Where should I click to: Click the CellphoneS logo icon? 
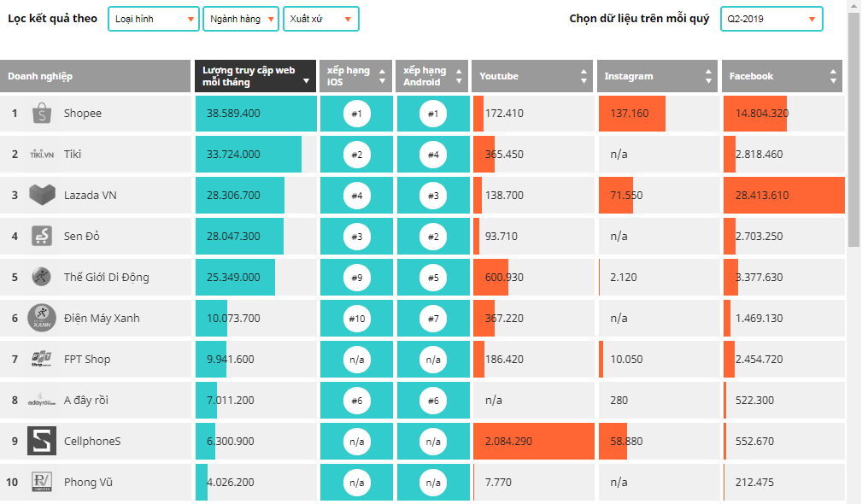[42, 441]
